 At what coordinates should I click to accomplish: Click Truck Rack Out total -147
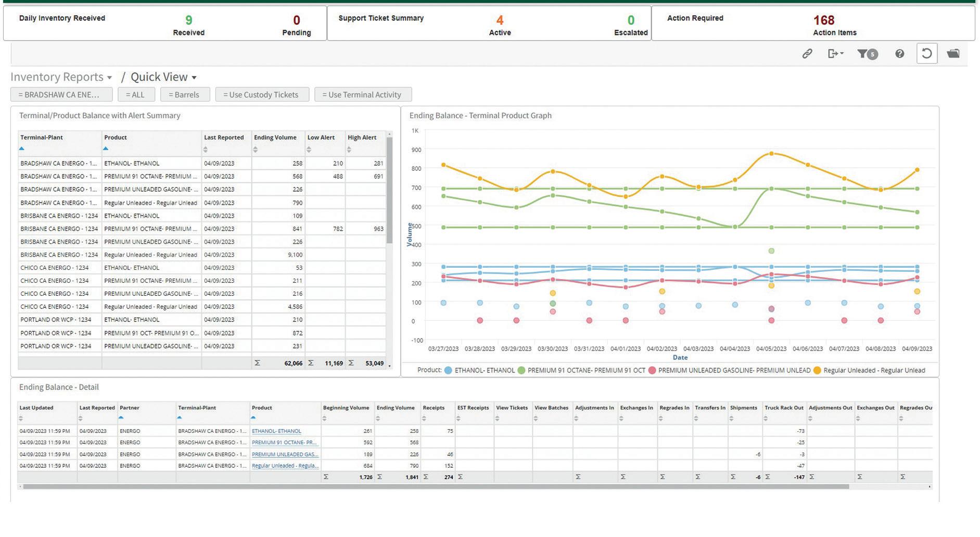point(799,477)
